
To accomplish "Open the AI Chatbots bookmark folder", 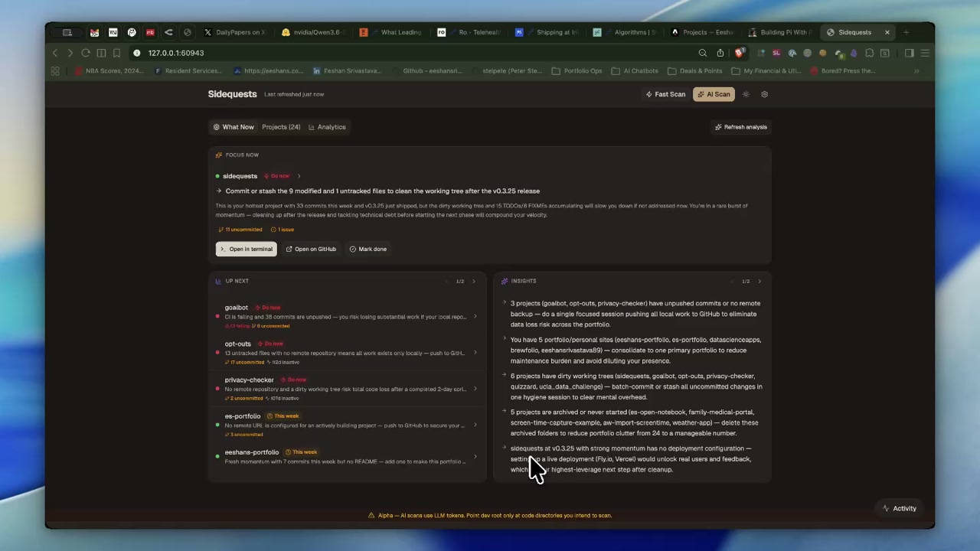I will pyautogui.click(x=635, y=70).
